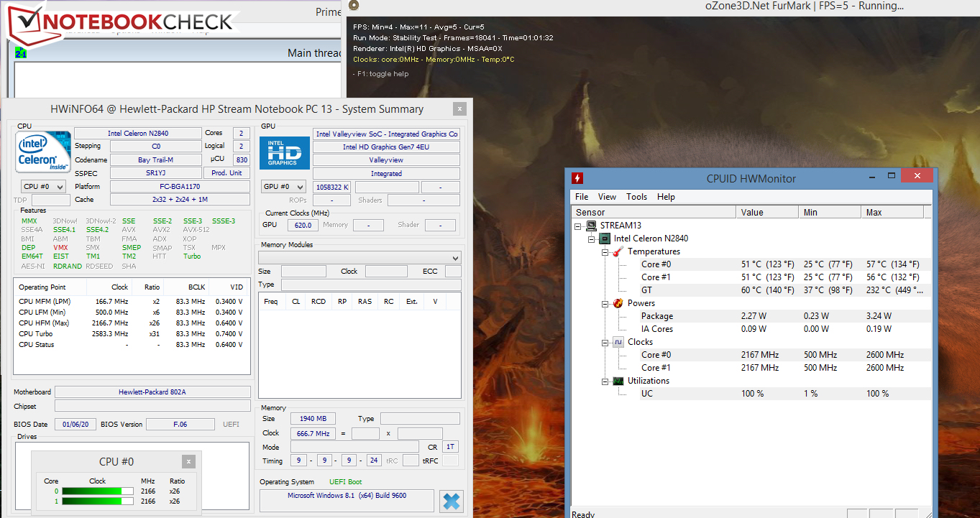Collapse the Utilizations branch in HWMonitor
This screenshot has height=518, width=980.
pyautogui.click(x=605, y=381)
